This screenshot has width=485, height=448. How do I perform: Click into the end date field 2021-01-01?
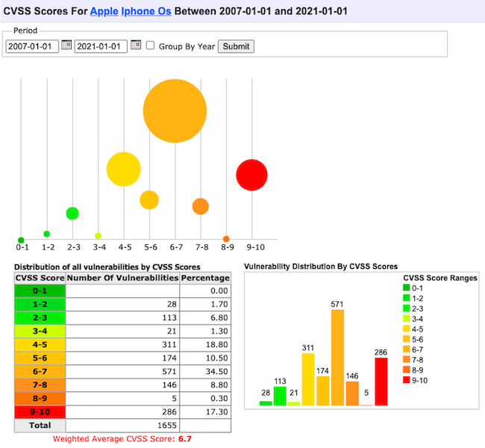pyautogui.click(x=101, y=46)
